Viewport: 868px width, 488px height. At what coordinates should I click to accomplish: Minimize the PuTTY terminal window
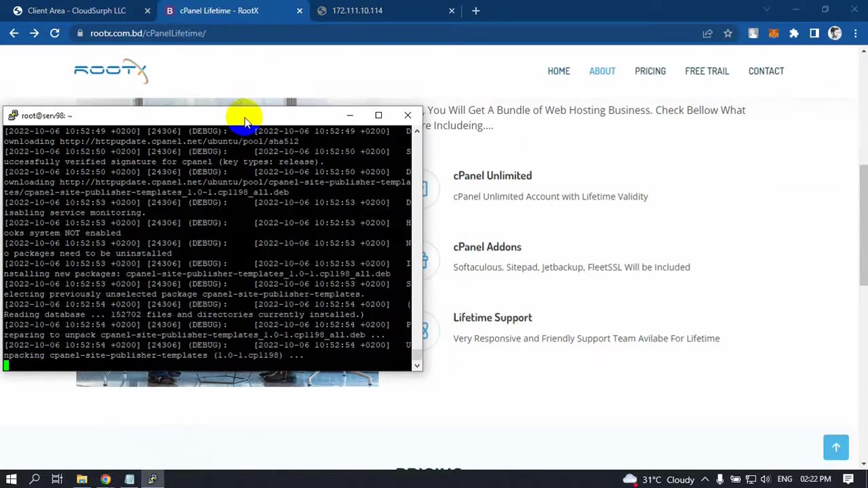point(350,115)
